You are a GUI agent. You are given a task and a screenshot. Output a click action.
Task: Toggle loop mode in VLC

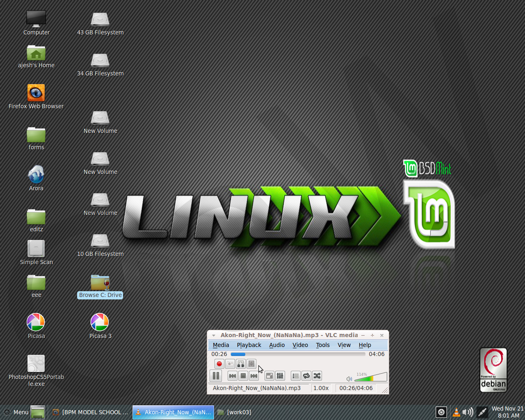pos(306,376)
